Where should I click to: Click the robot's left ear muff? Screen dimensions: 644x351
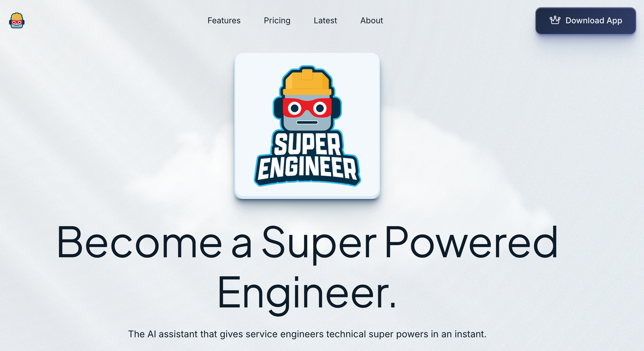click(x=278, y=108)
